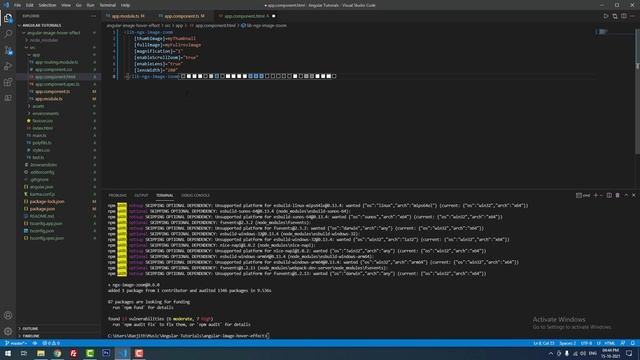Open Windows Action Center notifications

[629, 353]
